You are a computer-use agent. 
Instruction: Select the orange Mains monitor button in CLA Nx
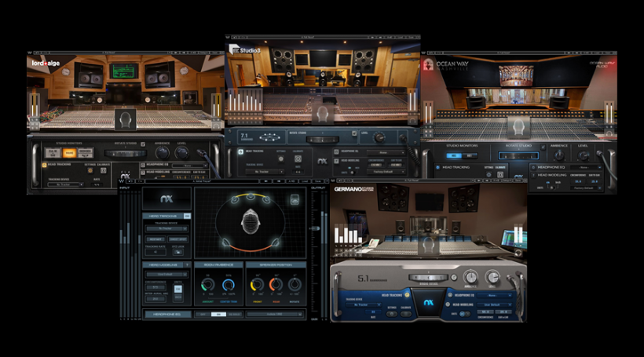point(69,153)
